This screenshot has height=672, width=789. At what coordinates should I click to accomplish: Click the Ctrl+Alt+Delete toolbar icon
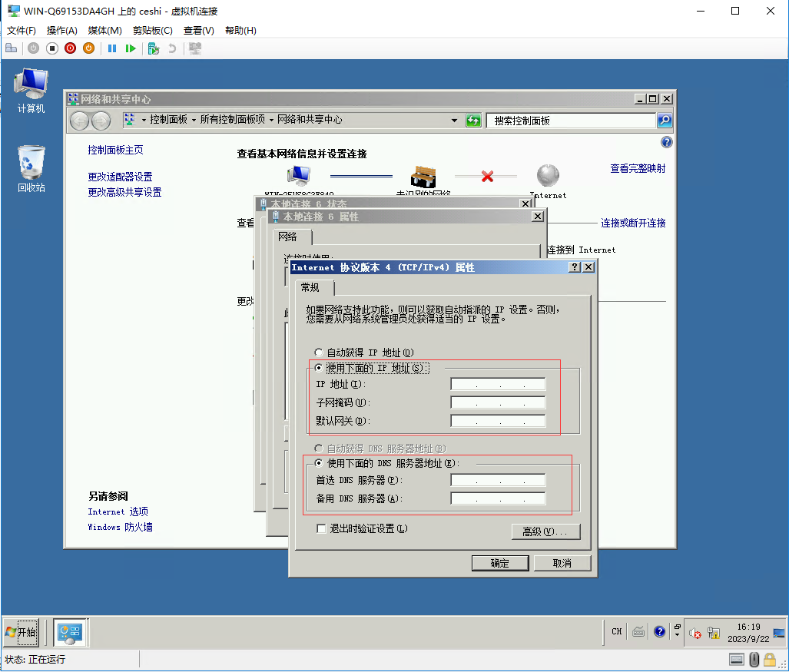(11, 48)
